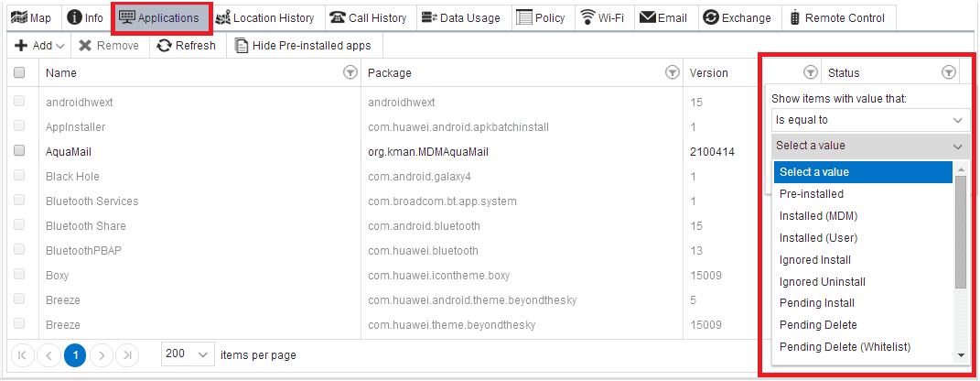The image size is (980, 381).
Task: Click the previous page arrow icon
Action: click(x=48, y=354)
